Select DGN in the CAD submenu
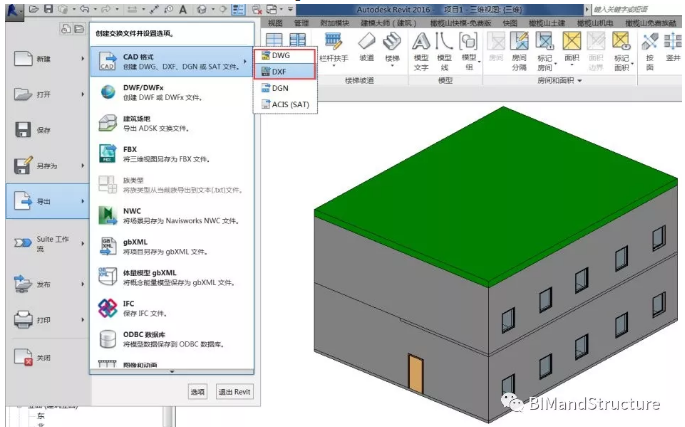685x427 pixels. 284,88
